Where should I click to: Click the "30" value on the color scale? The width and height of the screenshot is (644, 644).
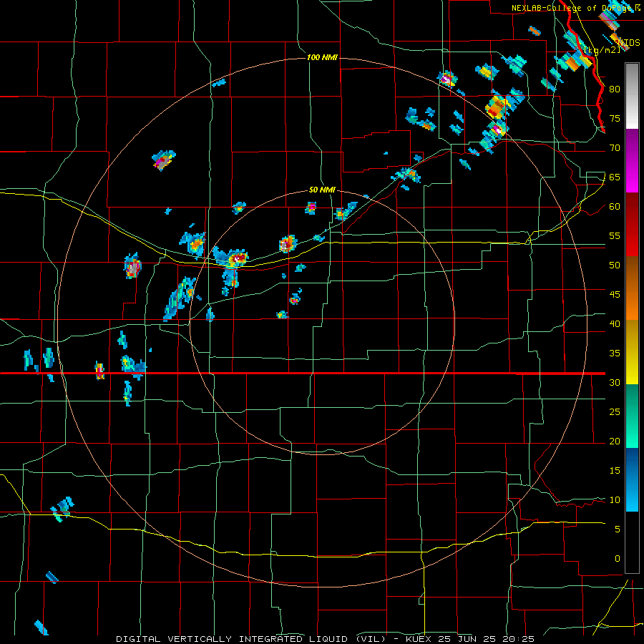pos(615,382)
